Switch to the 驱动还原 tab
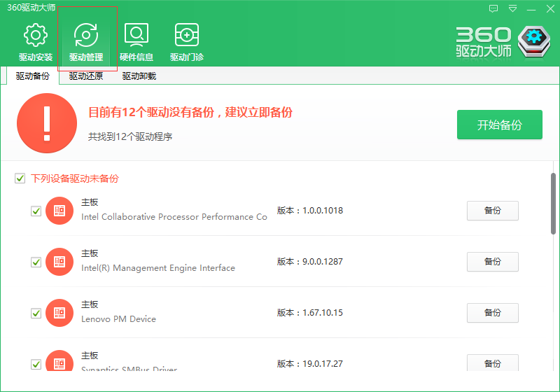This screenshot has height=392, width=560. [85, 76]
